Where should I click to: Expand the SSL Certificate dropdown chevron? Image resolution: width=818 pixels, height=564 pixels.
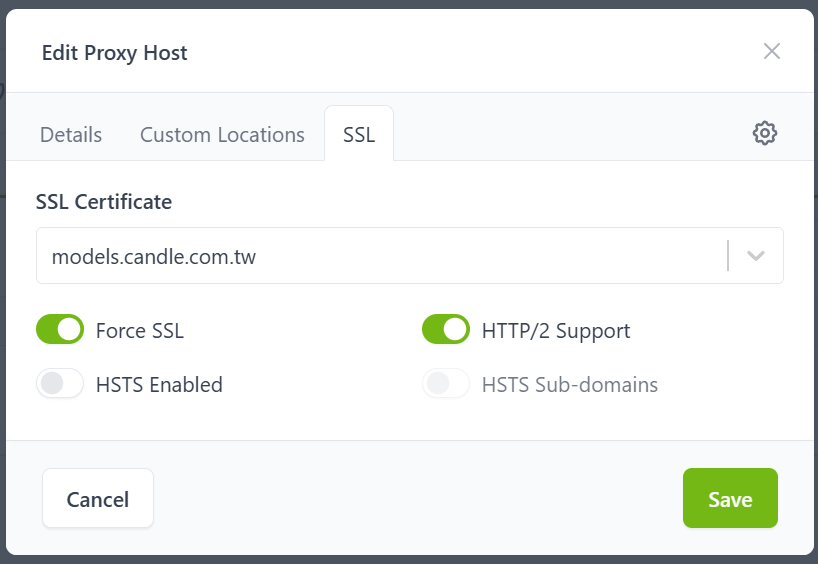point(756,256)
